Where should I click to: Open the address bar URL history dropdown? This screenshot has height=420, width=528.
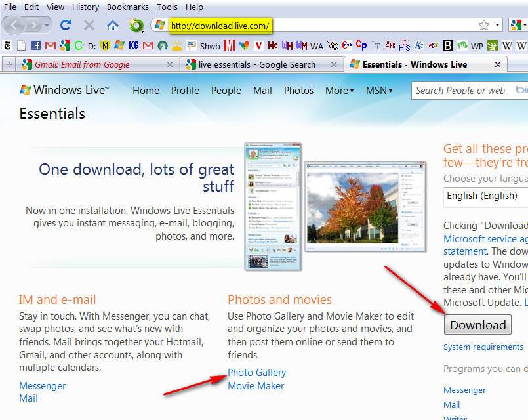(497, 25)
